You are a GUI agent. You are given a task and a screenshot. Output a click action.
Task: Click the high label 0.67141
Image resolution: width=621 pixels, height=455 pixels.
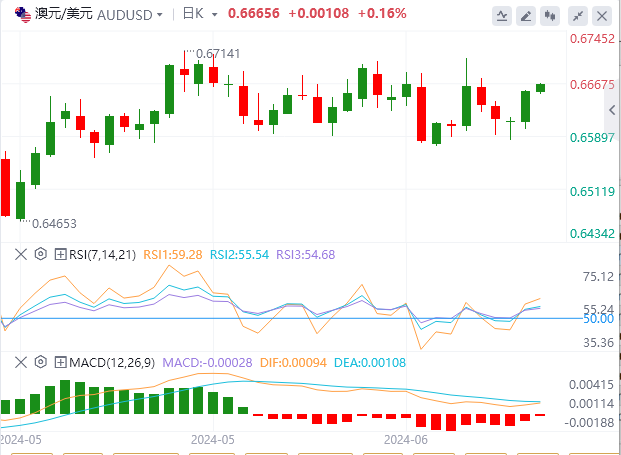pyautogui.click(x=218, y=53)
